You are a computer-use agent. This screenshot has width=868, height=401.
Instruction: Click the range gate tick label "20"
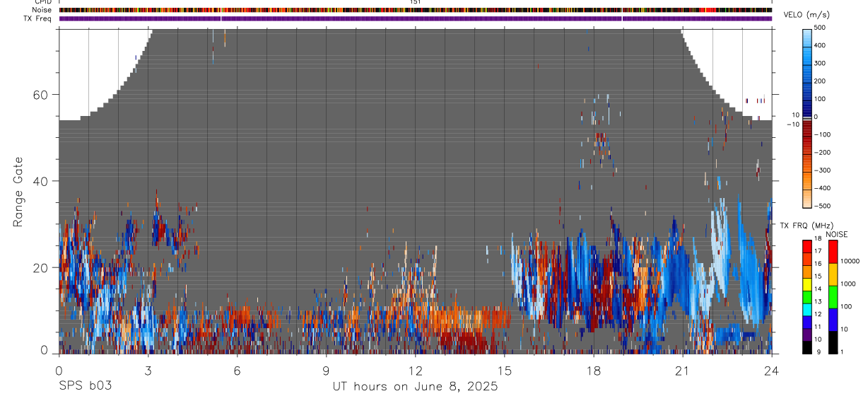coord(40,267)
